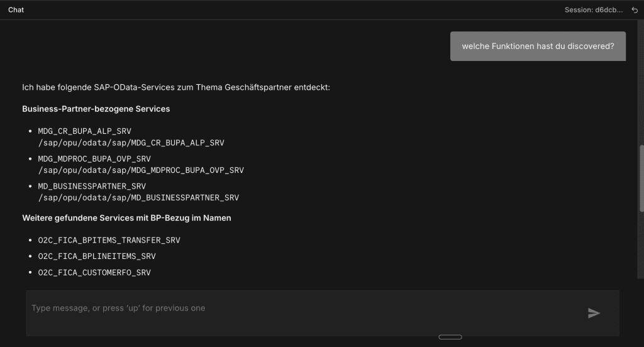This screenshot has height=347, width=644.
Task: Focus the message input field
Action: (323, 313)
